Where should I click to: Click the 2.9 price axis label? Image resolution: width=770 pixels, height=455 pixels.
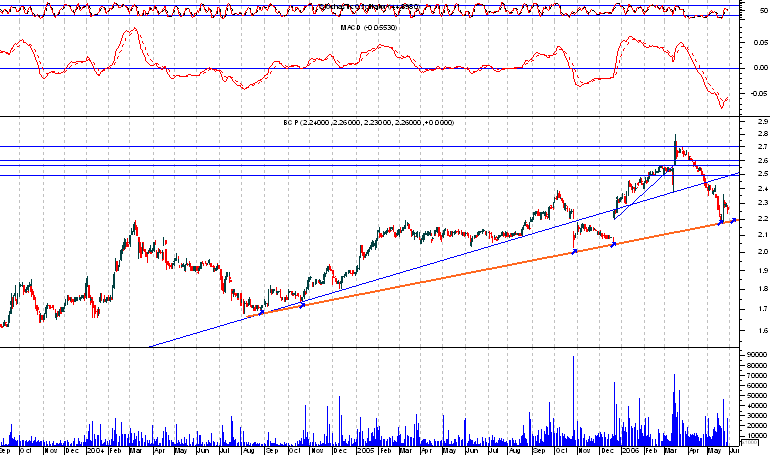[x=763, y=121]
